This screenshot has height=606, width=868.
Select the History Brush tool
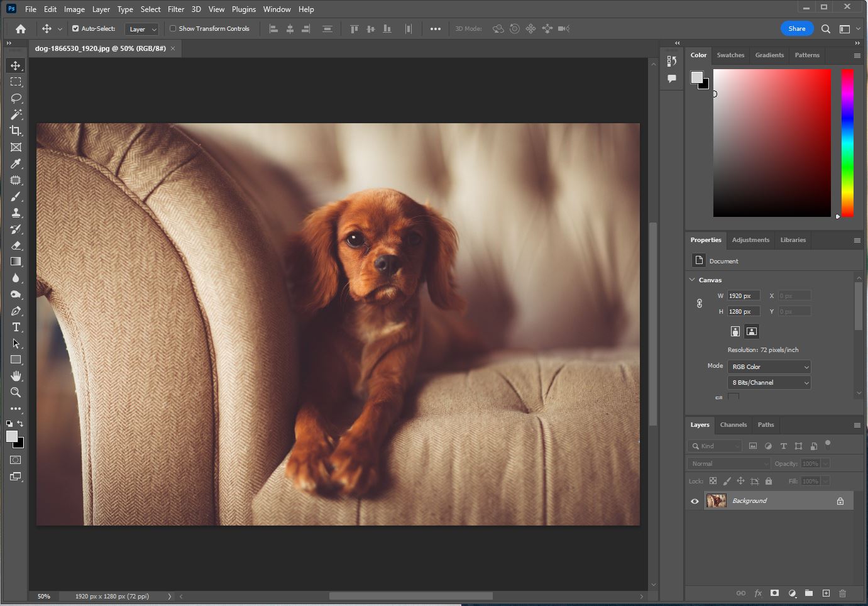16,229
